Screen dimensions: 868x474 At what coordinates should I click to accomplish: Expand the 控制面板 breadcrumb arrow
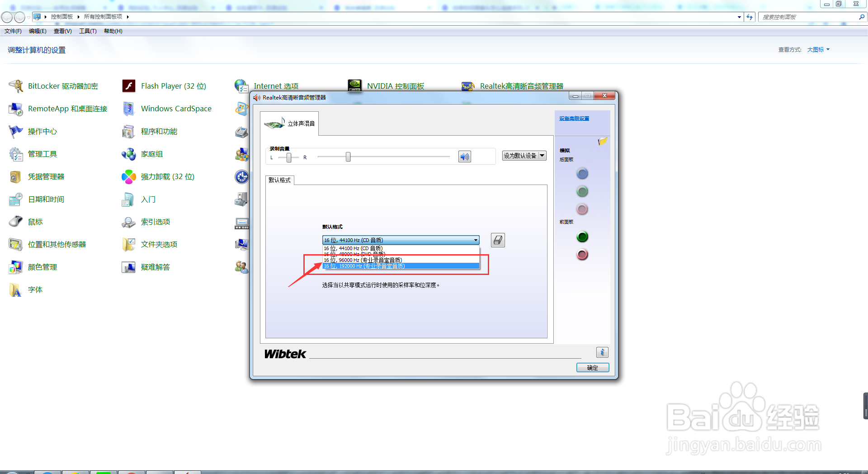point(78,17)
